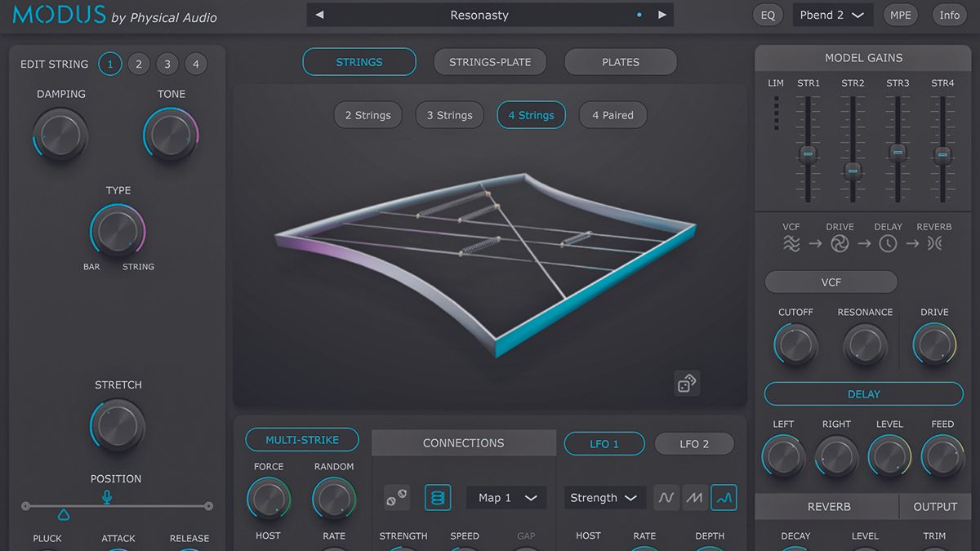Open the LFO 2 tab
The width and height of the screenshot is (980, 551).
[694, 444]
